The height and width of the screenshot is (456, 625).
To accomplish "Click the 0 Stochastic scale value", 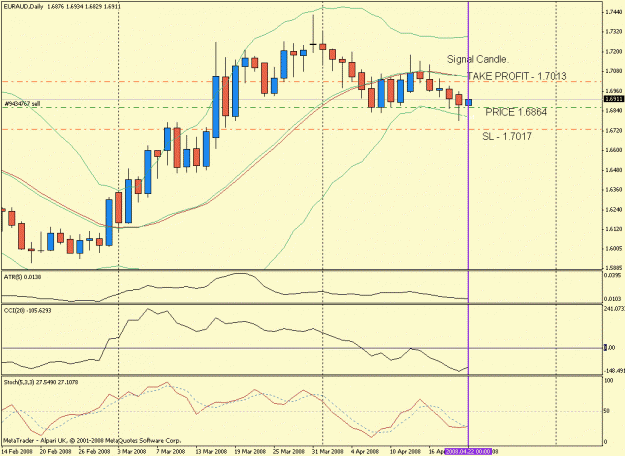I will (x=606, y=442).
